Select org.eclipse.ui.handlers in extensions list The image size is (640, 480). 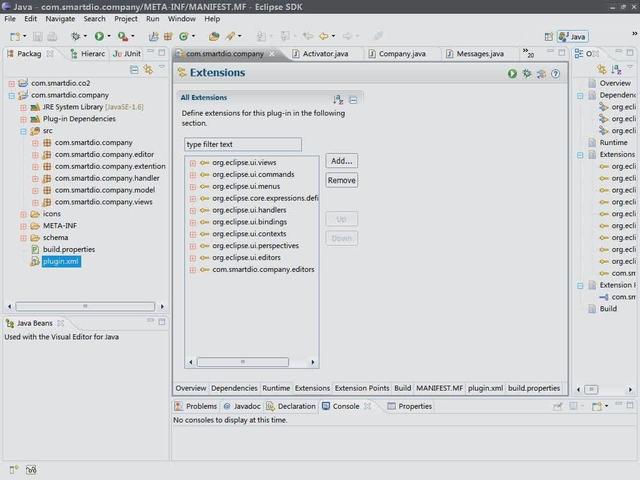point(249,210)
